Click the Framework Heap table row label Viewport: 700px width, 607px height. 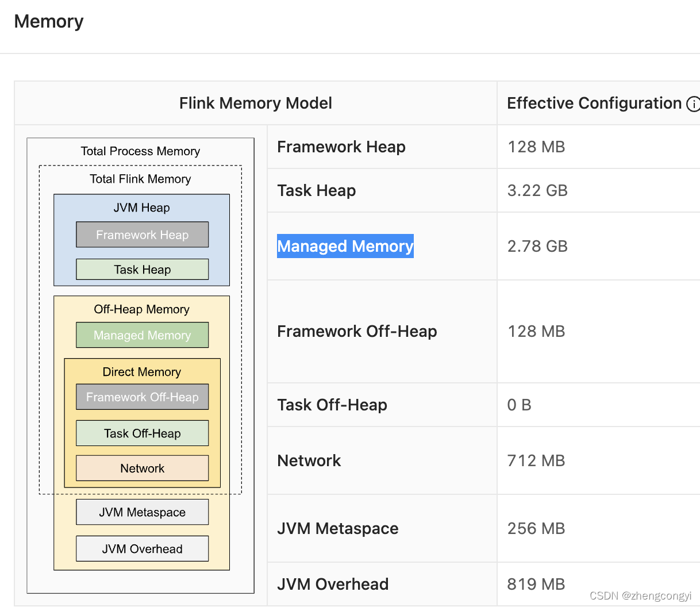[x=341, y=147]
